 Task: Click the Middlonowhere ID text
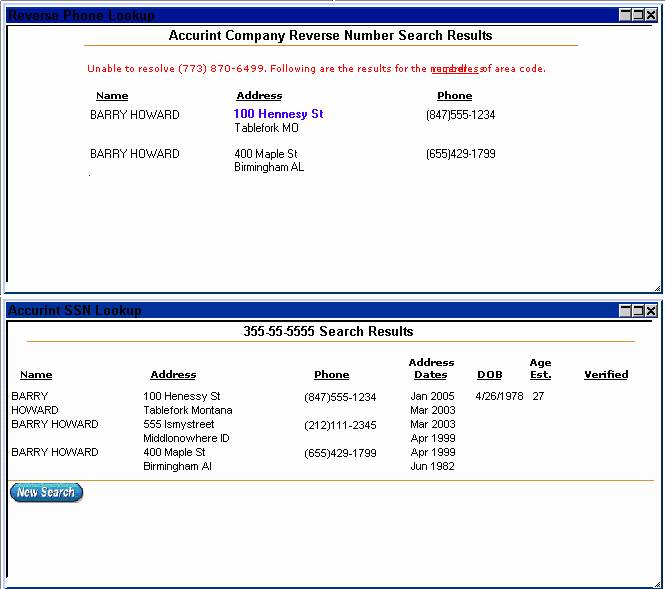click(x=186, y=438)
